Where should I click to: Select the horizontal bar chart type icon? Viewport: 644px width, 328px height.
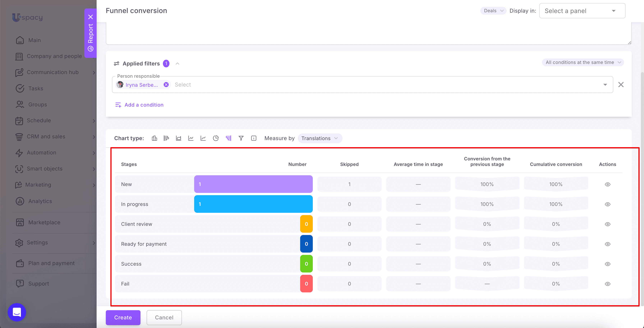coord(166,138)
